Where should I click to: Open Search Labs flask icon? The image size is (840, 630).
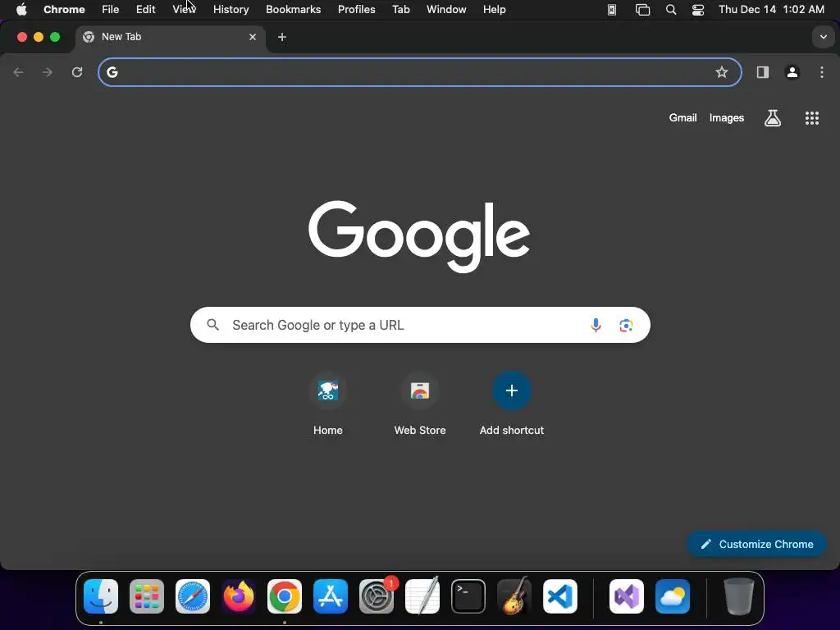tap(773, 118)
